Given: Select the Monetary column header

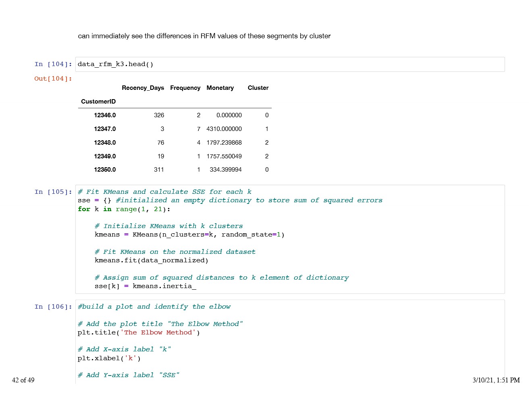Looking at the screenshot, I should (220, 88).
